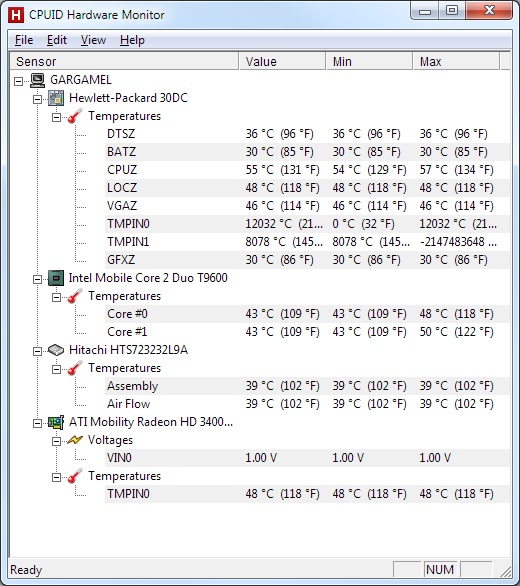Click the NUM indicator in status bar
520x586 pixels.
pos(440,570)
